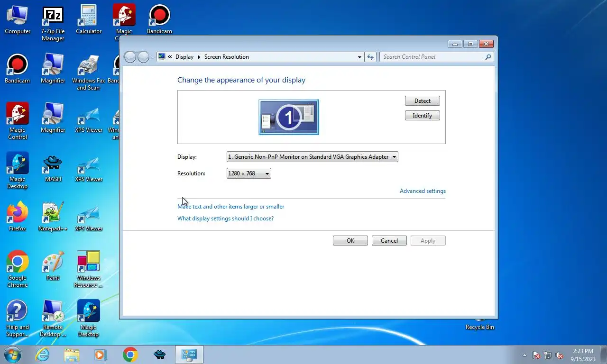The image size is (607, 364).
Task: Open the Action Center flag in the tray
Action: tap(536, 355)
